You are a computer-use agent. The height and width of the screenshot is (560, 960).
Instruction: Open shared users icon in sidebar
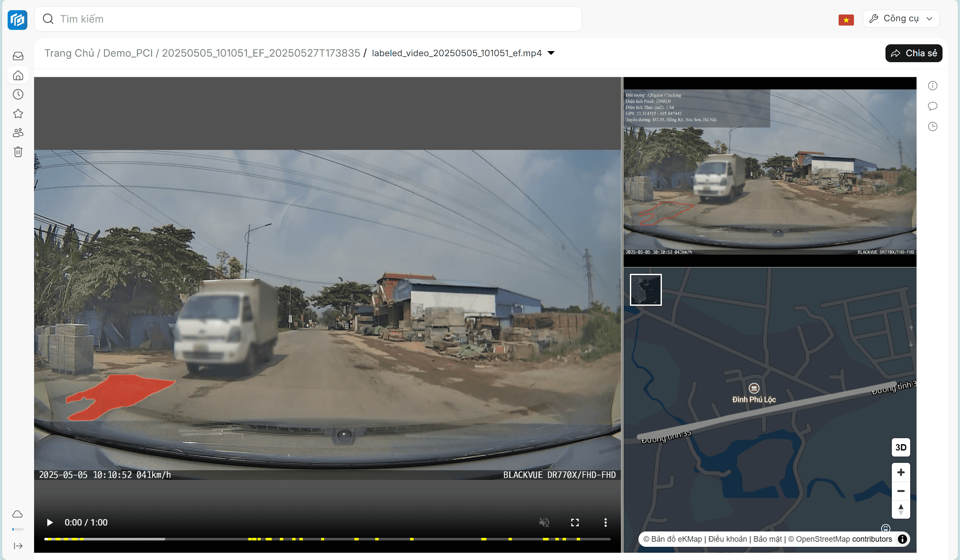(18, 133)
